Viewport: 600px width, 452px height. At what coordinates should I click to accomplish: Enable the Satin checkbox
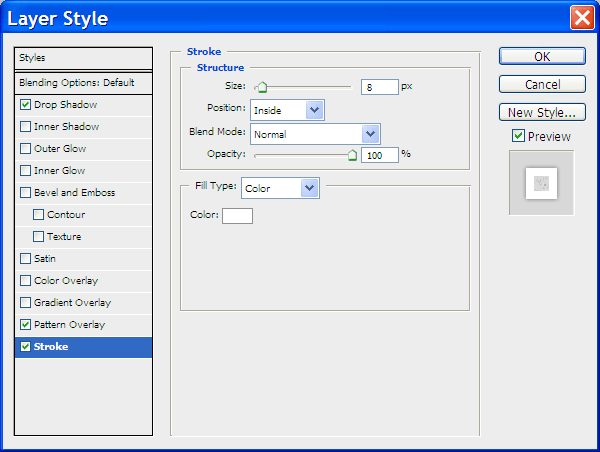pyautogui.click(x=25, y=259)
